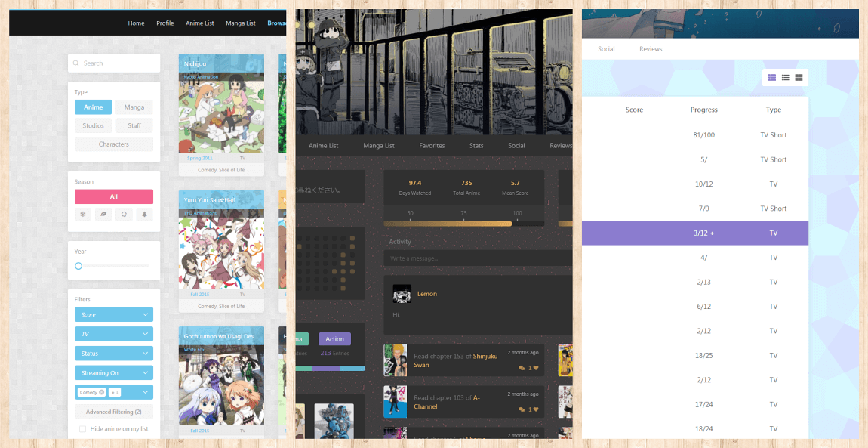Image resolution: width=868 pixels, height=448 pixels.
Task: Open the Favorites tab on dark profile
Action: [432, 146]
